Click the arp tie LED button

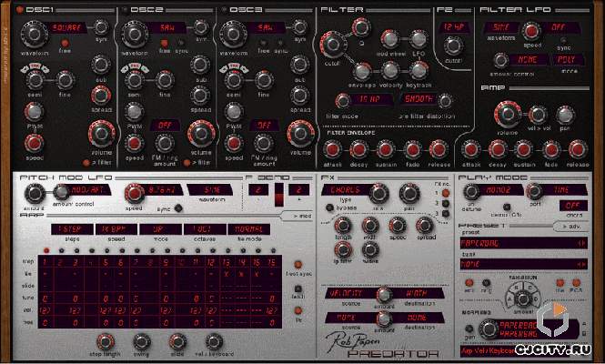[x=297, y=310]
